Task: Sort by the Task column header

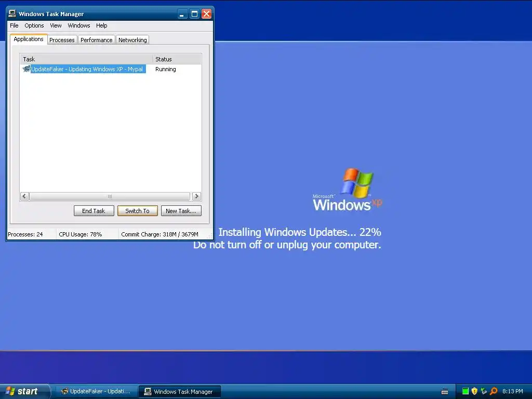Action: (x=86, y=59)
